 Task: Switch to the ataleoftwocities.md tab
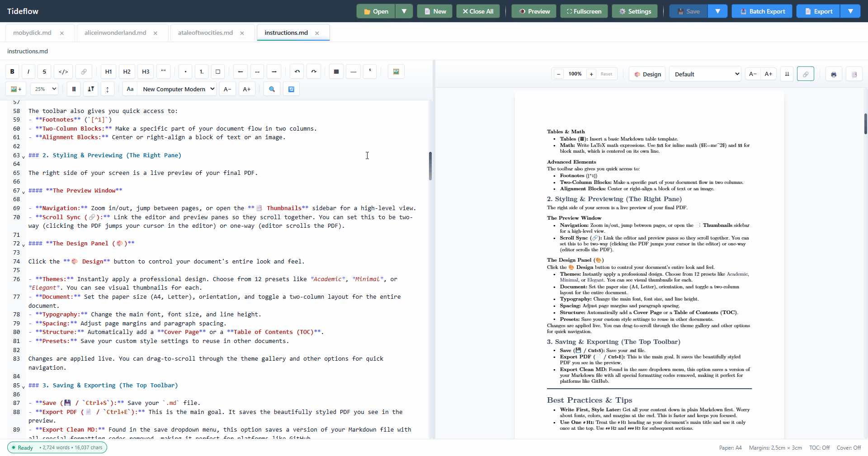click(205, 33)
